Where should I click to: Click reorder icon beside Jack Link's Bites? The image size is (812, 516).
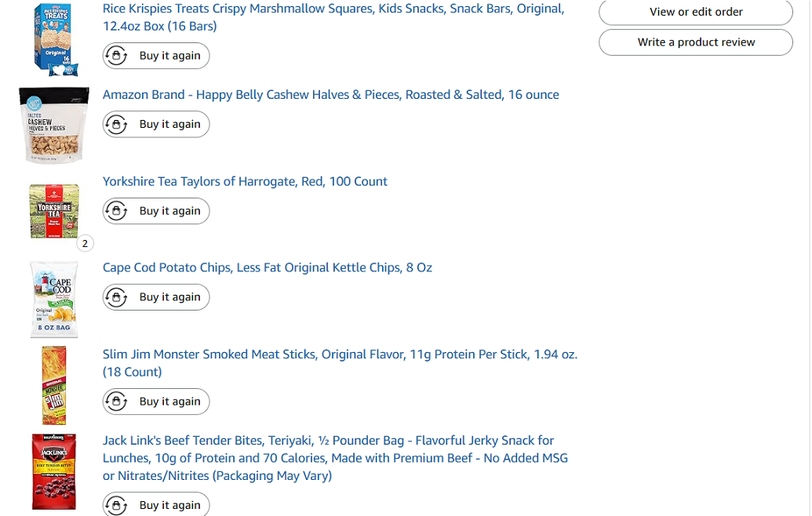tap(117, 504)
